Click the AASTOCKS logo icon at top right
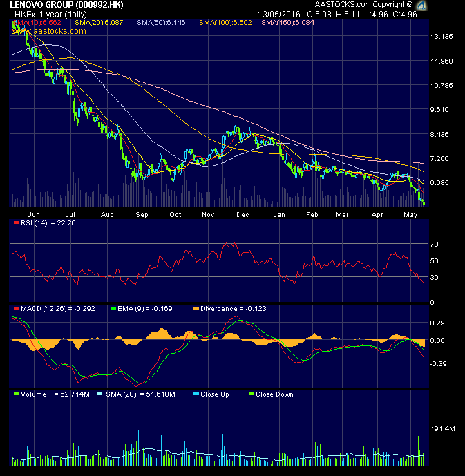The image size is (465, 476). (421, 5)
